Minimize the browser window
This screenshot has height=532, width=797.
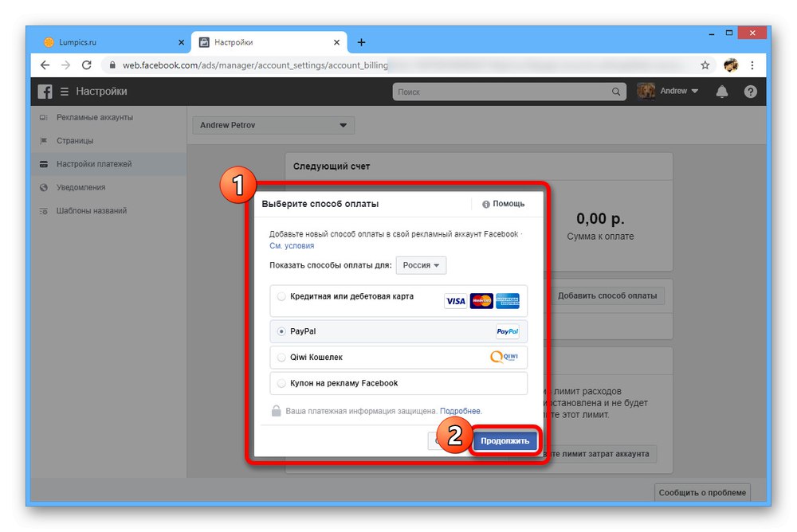pos(712,33)
